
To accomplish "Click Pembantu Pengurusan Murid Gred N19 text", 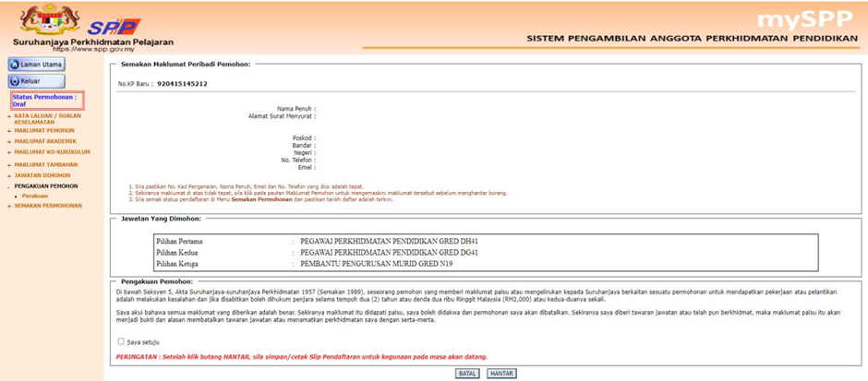I will coord(376,264).
